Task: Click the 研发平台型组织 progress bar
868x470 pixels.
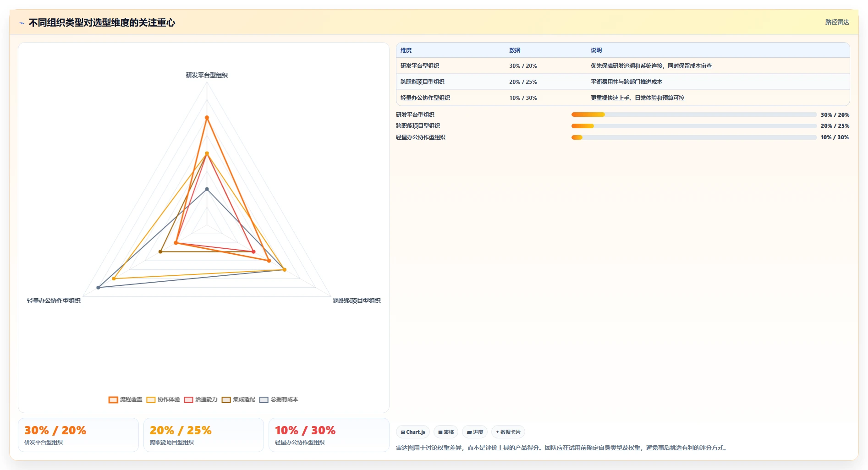Action: click(x=694, y=115)
